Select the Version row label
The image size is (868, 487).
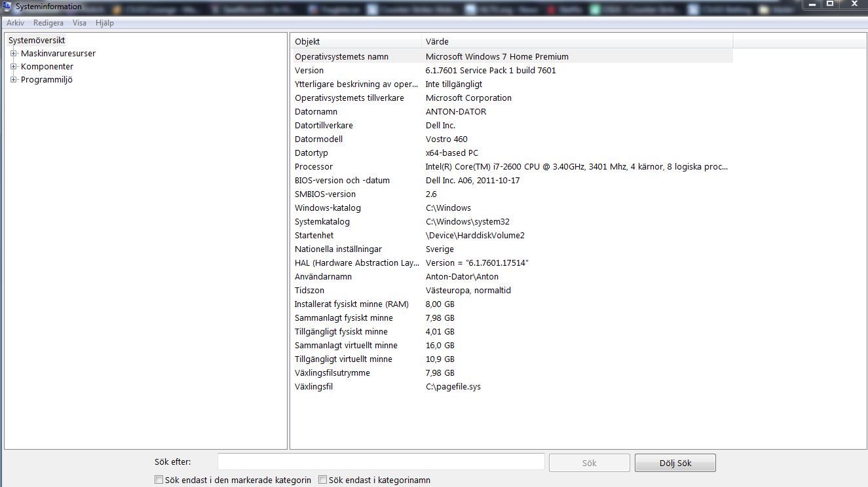309,71
